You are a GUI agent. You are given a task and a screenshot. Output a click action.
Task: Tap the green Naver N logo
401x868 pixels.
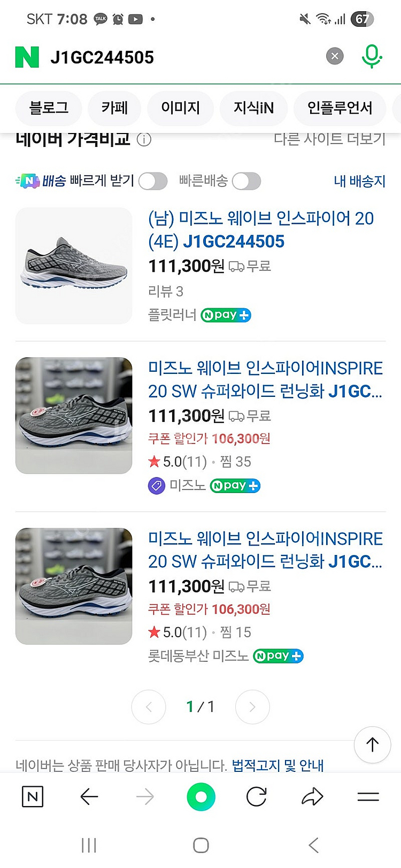click(27, 57)
